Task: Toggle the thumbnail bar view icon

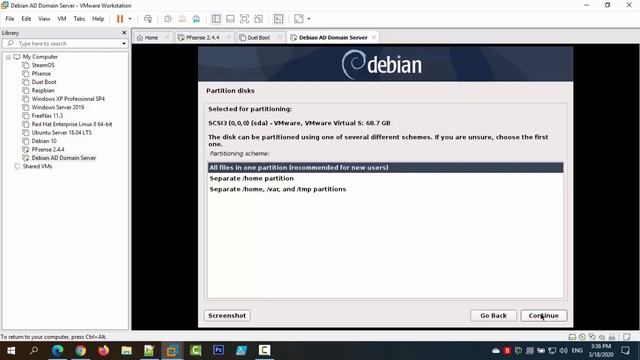Action: point(230,19)
